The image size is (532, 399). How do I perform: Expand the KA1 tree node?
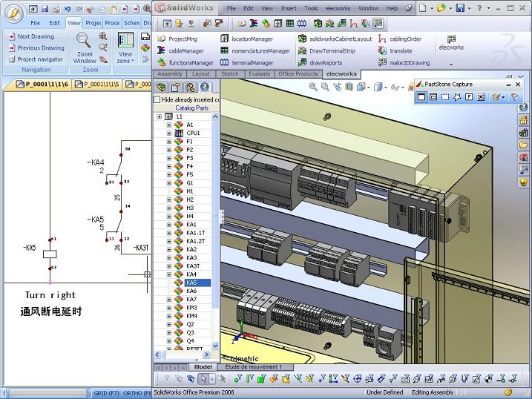point(169,225)
